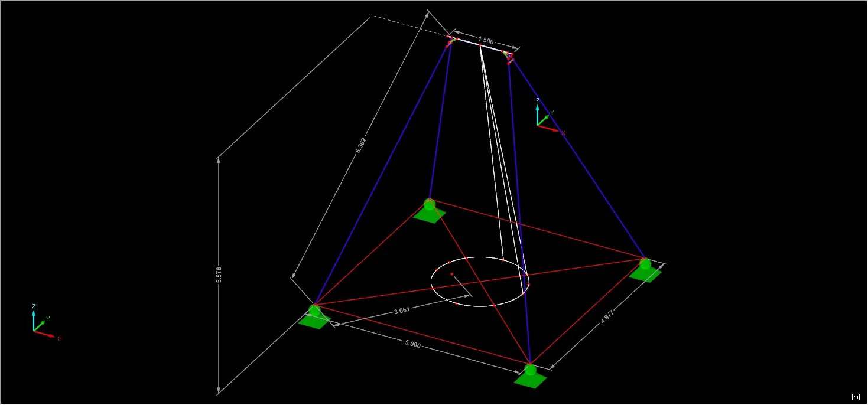Click the [m] unit indicator
The height and width of the screenshot is (405, 868).
point(855,396)
